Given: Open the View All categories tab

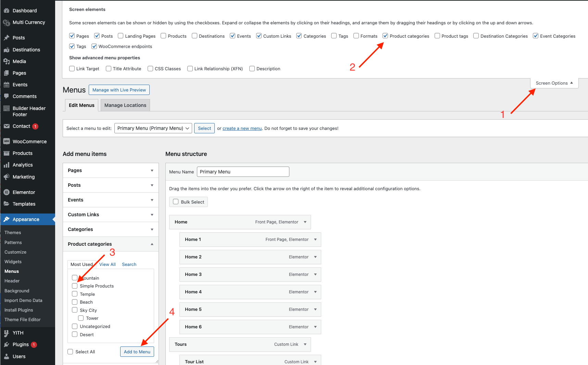Looking at the screenshot, I should 108,264.
